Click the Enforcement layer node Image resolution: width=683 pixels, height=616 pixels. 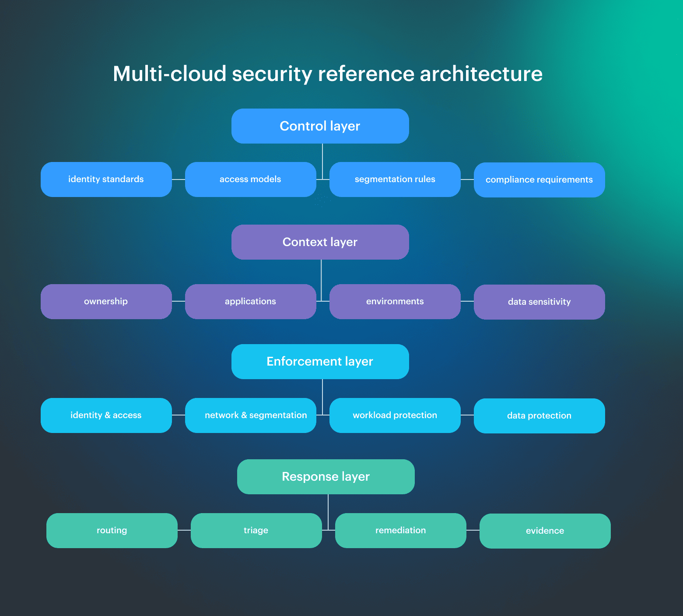click(x=320, y=362)
